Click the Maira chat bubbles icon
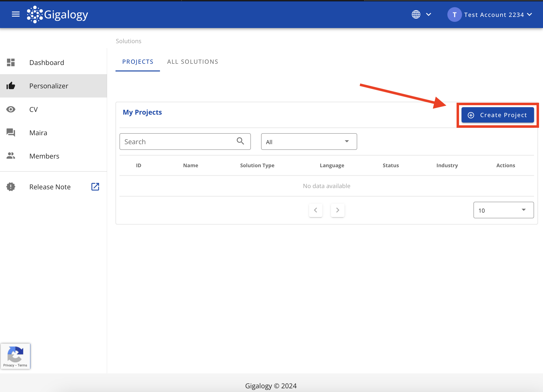The height and width of the screenshot is (392, 543). 11,132
